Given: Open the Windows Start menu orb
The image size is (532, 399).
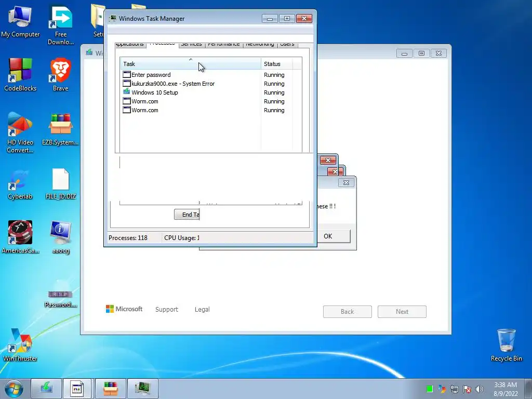Looking at the screenshot, I should [14, 389].
